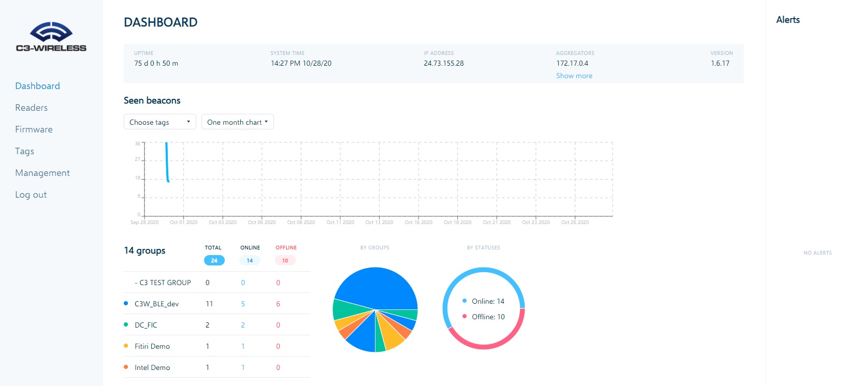Click the Total count badge 24
The image size is (868, 386).
214,260
